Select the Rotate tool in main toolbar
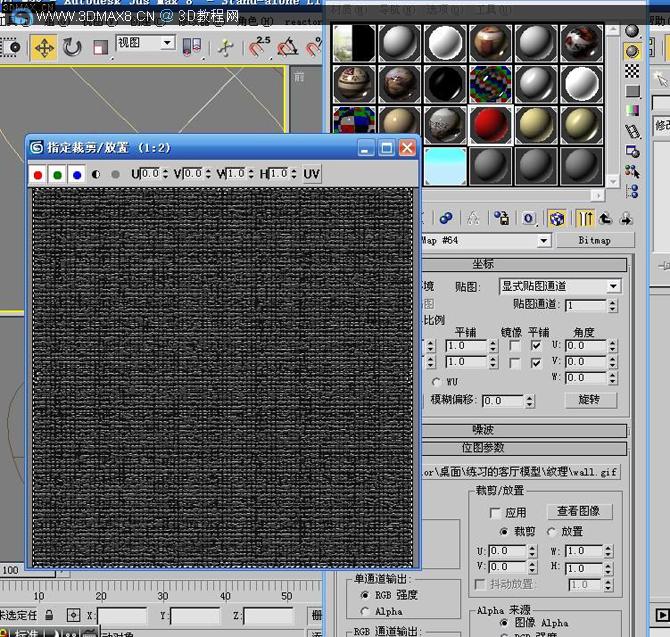Viewport: 670px width, 637px height. click(x=71, y=47)
